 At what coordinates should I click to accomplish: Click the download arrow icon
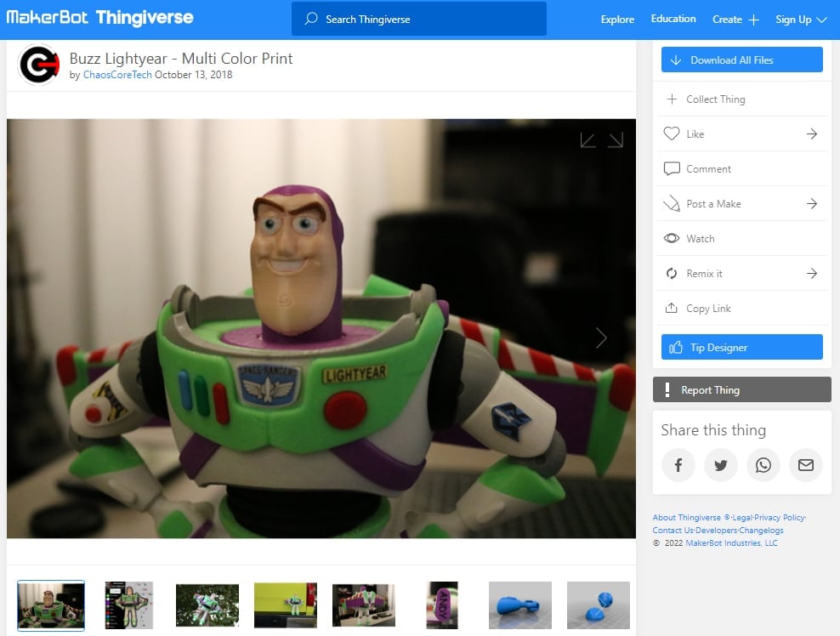(x=676, y=60)
